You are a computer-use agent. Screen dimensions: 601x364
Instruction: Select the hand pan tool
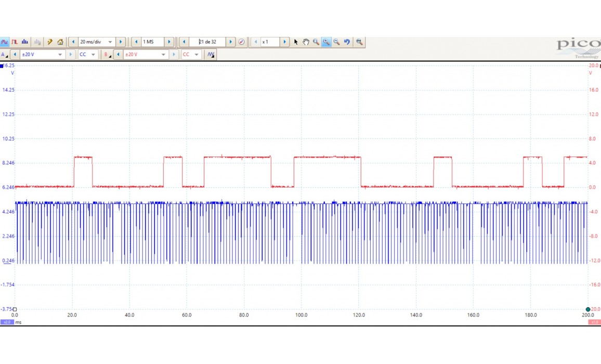click(306, 42)
